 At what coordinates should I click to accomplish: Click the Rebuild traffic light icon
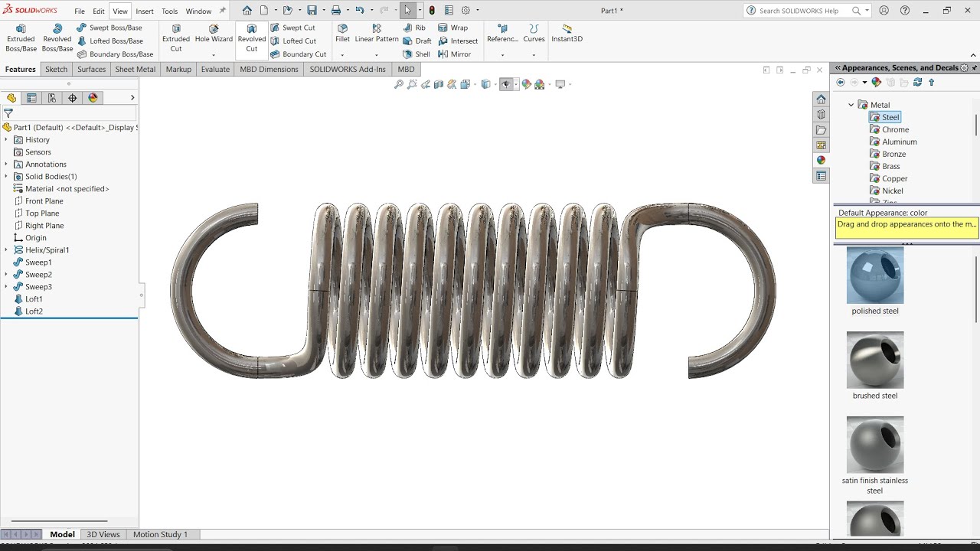tap(432, 11)
